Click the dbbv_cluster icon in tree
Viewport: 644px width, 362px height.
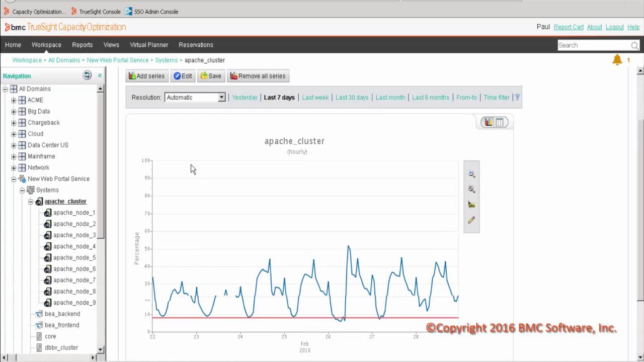39,347
